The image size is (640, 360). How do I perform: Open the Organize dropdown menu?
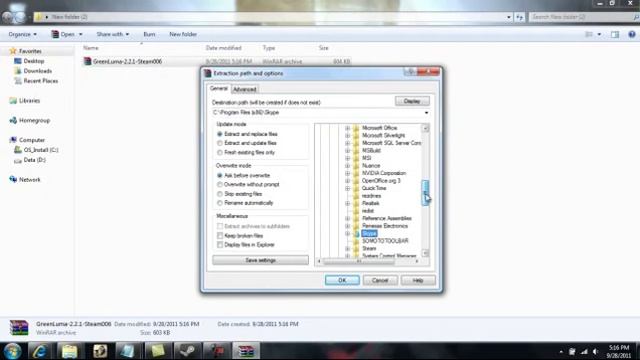(x=22, y=34)
